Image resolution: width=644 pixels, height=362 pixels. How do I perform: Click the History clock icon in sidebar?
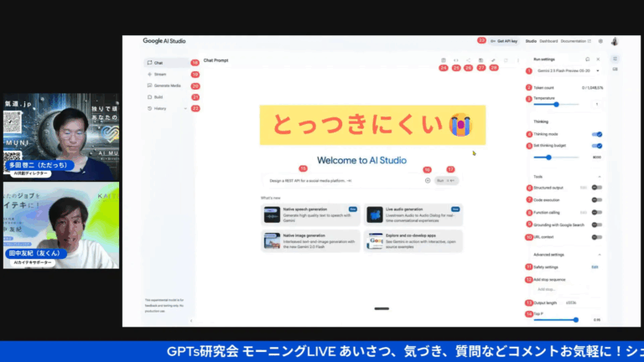point(149,109)
